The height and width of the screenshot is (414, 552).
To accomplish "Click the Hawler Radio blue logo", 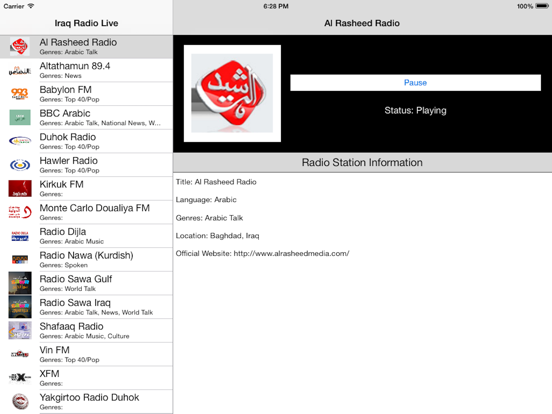I will 20,165.
